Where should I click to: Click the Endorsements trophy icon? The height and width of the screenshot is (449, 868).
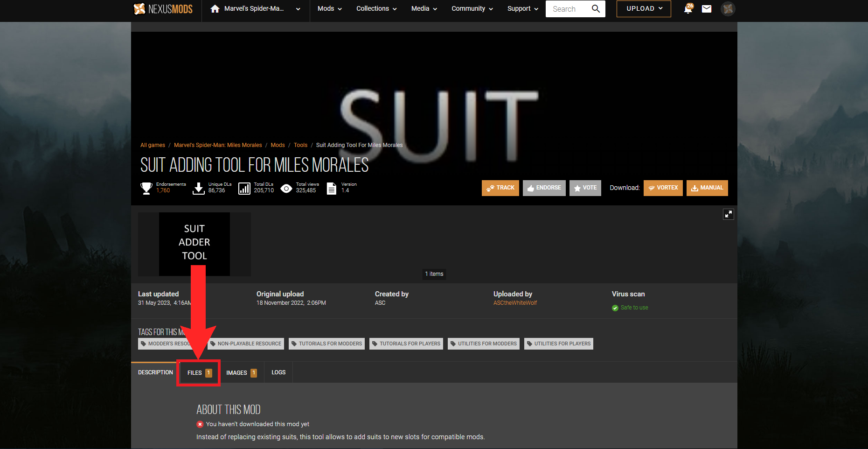point(146,188)
